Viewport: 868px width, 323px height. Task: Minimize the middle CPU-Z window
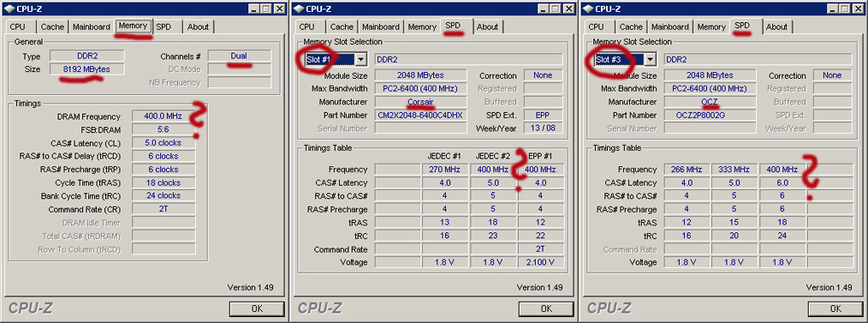pos(543,8)
